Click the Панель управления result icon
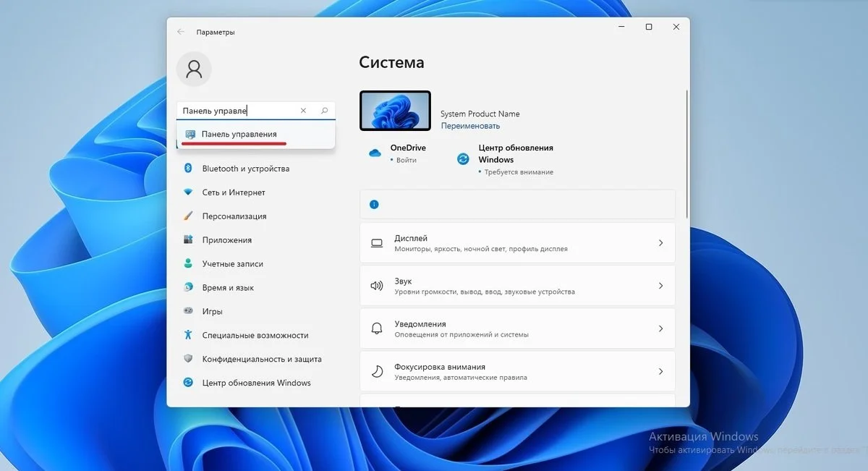The width and height of the screenshot is (868, 471). click(190, 135)
